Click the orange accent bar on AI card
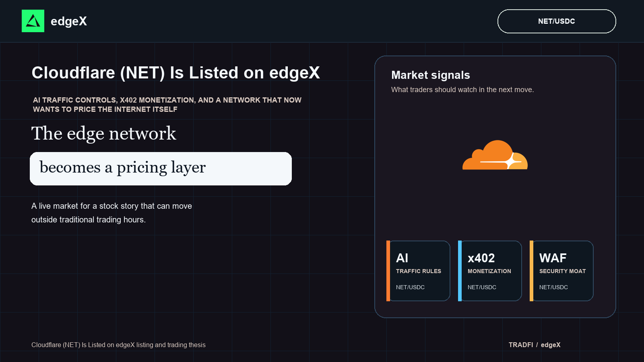The image size is (644, 362). point(388,271)
